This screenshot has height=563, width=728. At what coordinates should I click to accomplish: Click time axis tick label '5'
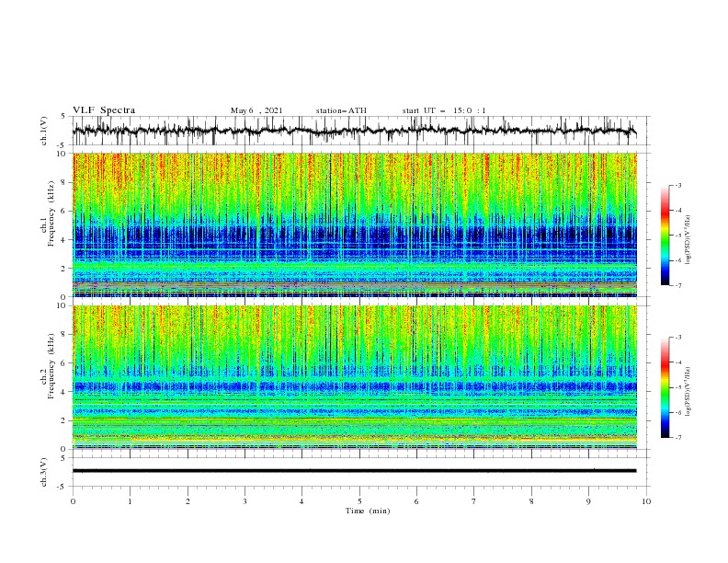(359, 501)
